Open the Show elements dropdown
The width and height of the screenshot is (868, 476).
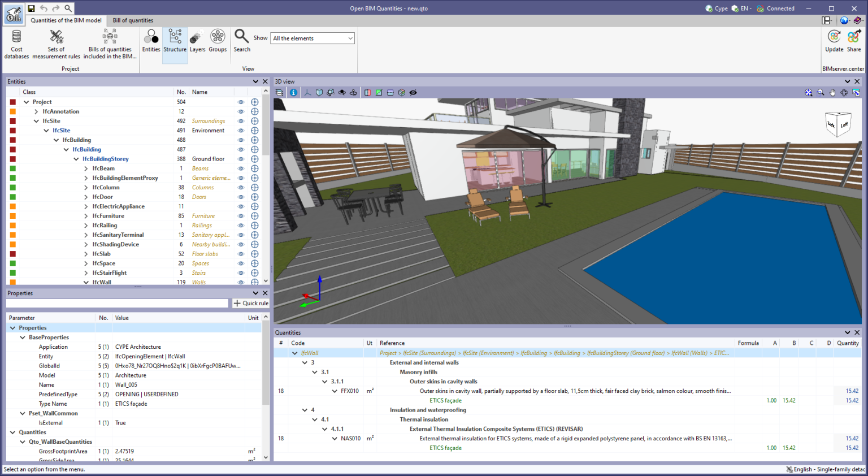point(313,38)
